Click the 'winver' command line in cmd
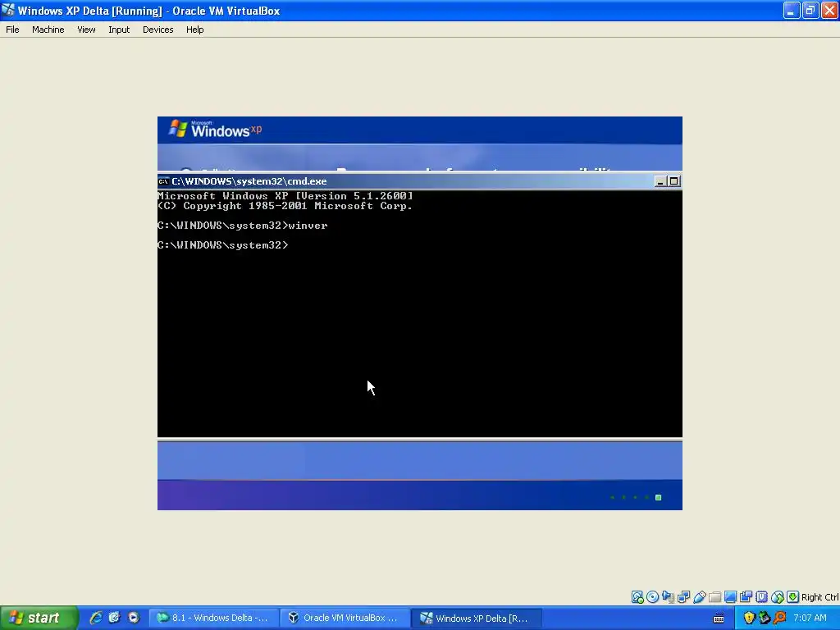 (x=243, y=226)
